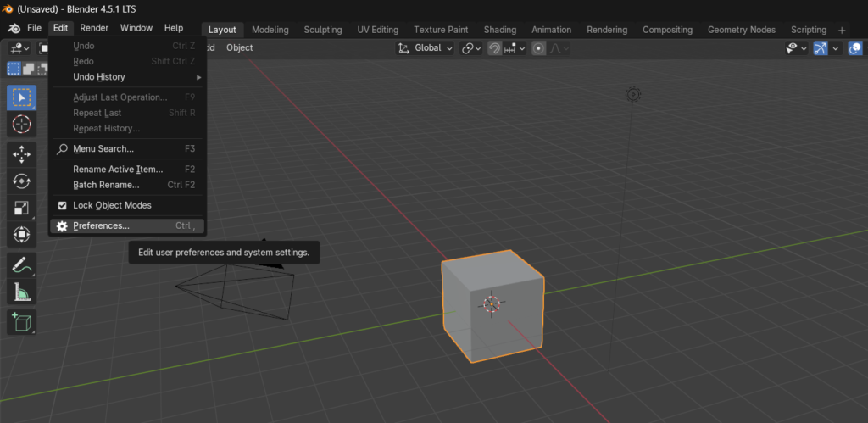Select the Measure tool
The width and height of the screenshot is (868, 423).
[x=22, y=293]
